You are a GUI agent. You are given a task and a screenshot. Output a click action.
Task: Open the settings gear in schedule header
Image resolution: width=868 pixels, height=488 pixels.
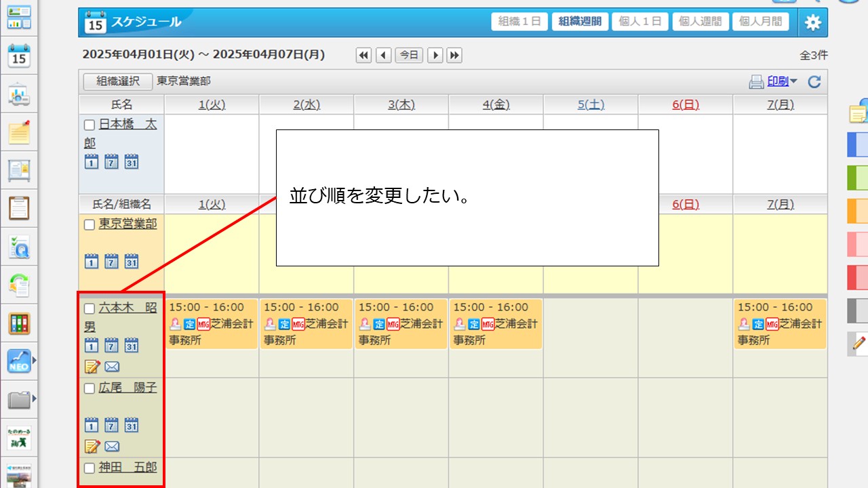(x=812, y=22)
